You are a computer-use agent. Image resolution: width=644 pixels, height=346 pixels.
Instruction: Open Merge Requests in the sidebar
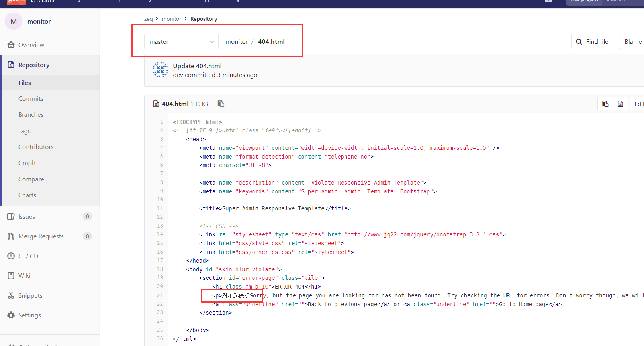click(x=41, y=236)
